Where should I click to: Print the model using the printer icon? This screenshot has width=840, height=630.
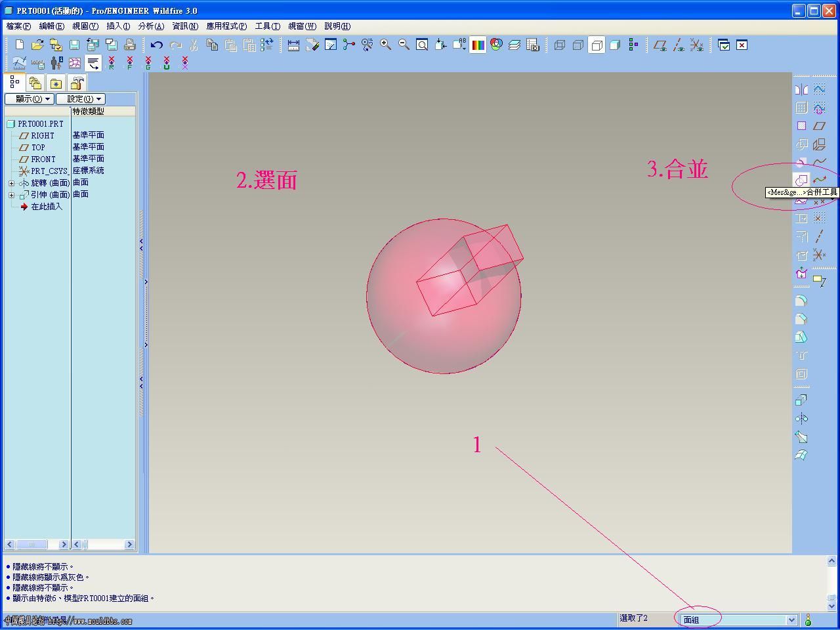(129, 45)
